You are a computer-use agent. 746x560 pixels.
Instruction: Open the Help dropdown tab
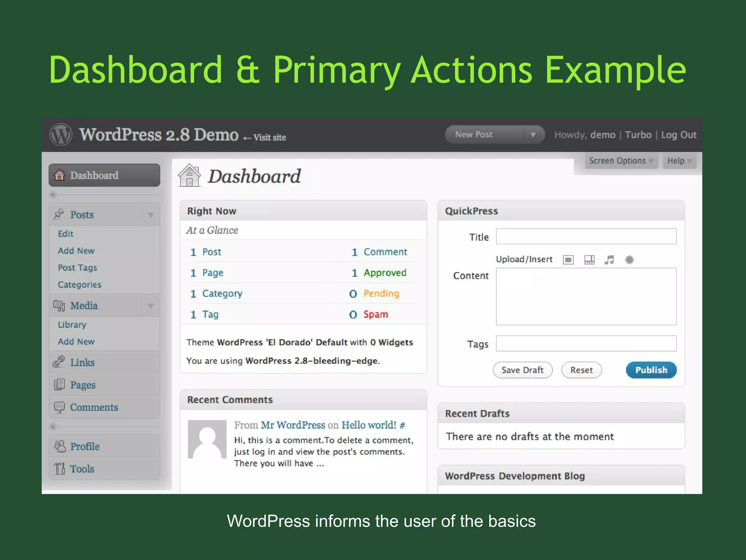pyautogui.click(x=679, y=161)
